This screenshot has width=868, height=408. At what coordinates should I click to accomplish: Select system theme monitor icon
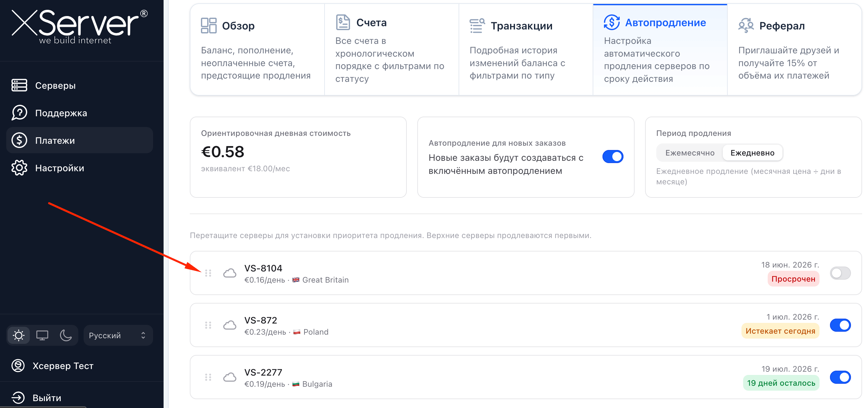[x=42, y=335]
